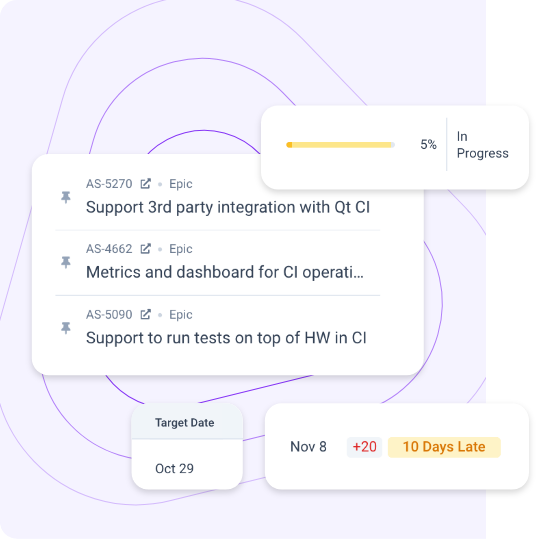
Task: Click the AS-4662 issue key
Action: click(x=109, y=249)
